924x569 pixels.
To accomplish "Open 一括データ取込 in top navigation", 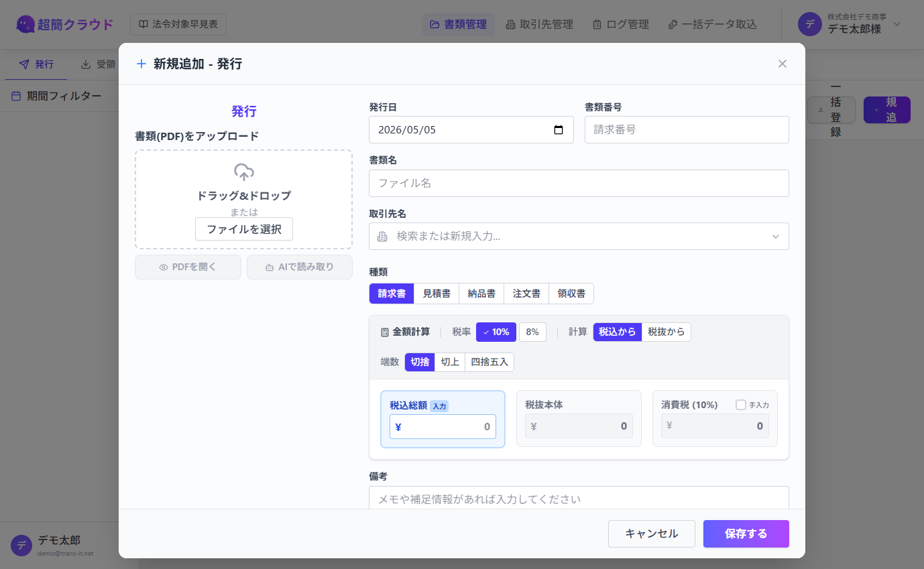I will click(x=712, y=24).
